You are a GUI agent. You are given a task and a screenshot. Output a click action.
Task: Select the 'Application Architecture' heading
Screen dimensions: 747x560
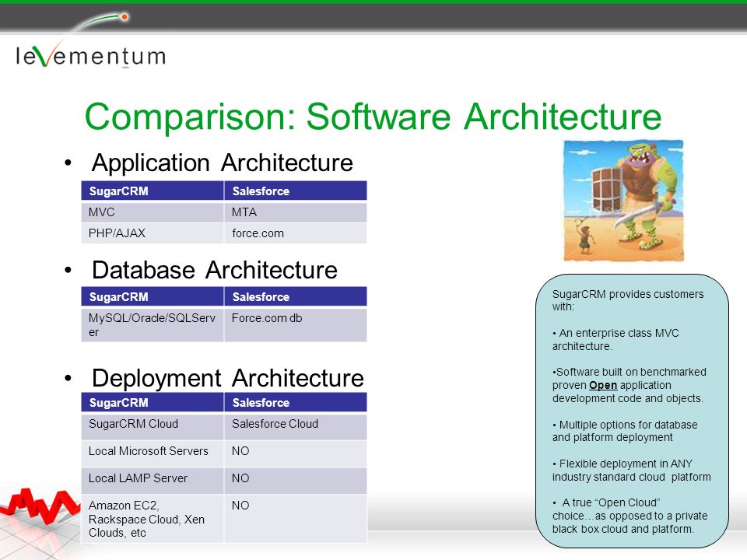pyautogui.click(x=223, y=163)
